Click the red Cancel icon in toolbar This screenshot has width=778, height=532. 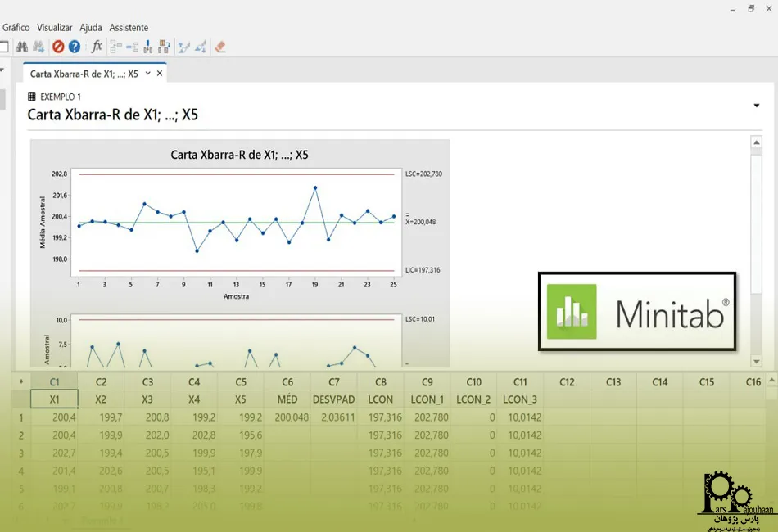(x=58, y=47)
